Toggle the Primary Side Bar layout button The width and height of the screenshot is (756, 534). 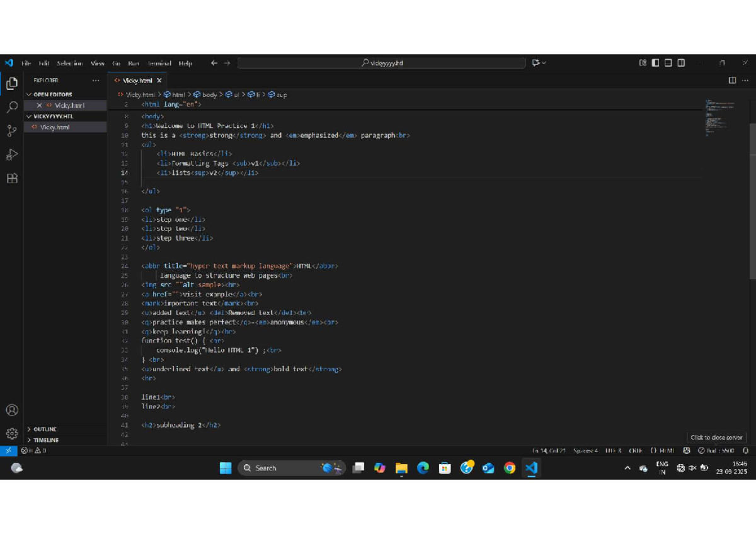655,63
